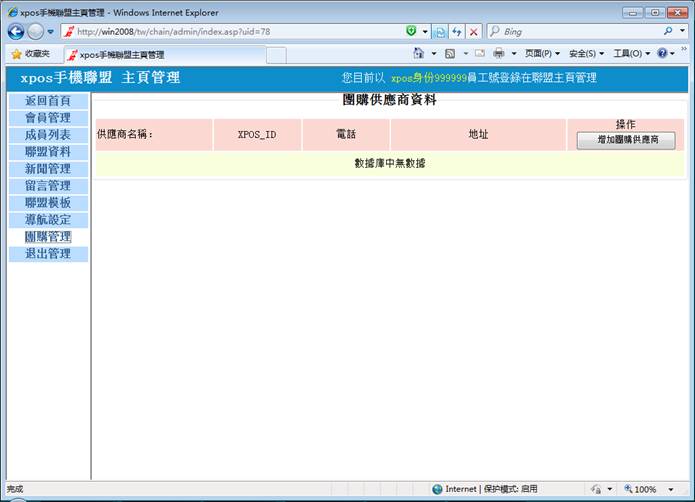695x502 pixels.
Task: Open the 工具(O) dropdown menu
Action: click(x=630, y=54)
